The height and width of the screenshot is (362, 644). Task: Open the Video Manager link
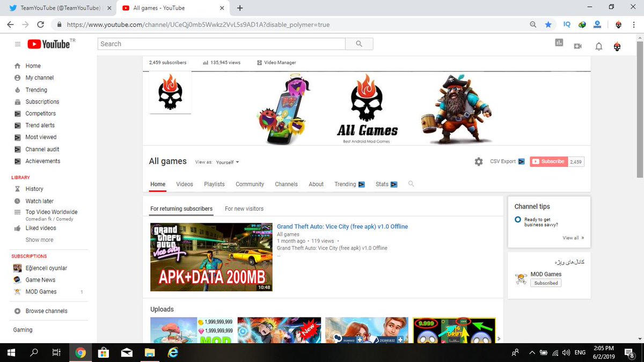point(276,63)
